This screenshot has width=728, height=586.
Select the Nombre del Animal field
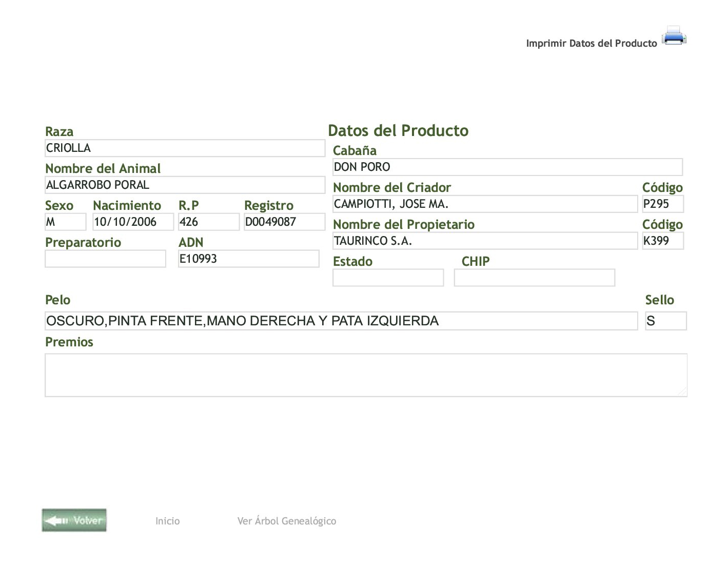point(185,185)
